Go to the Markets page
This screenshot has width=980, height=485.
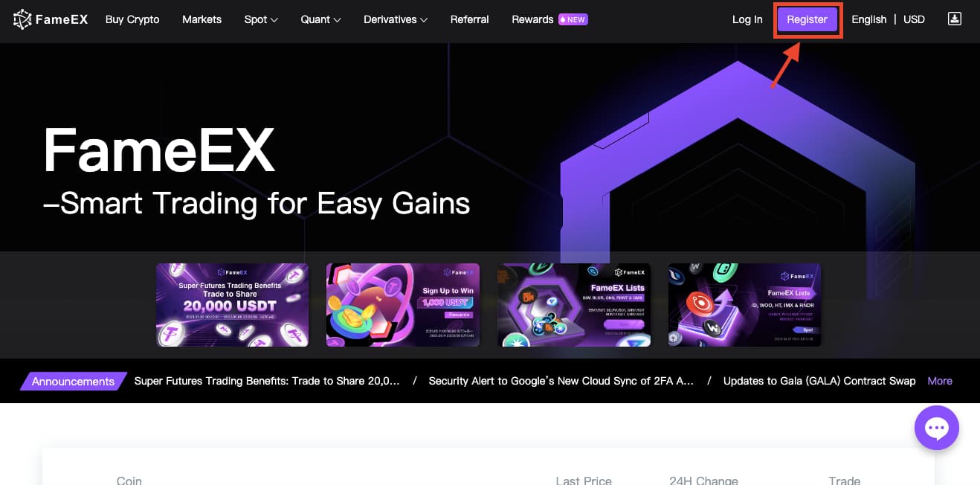click(202, 19)
